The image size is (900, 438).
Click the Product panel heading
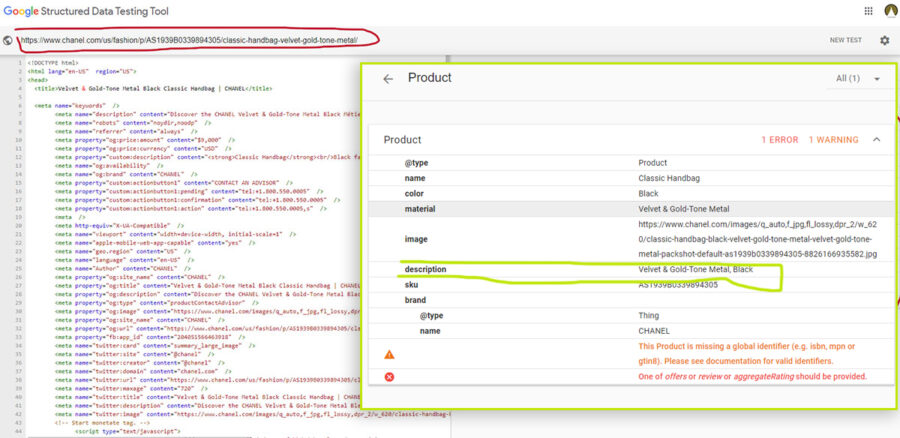[430, 77]
